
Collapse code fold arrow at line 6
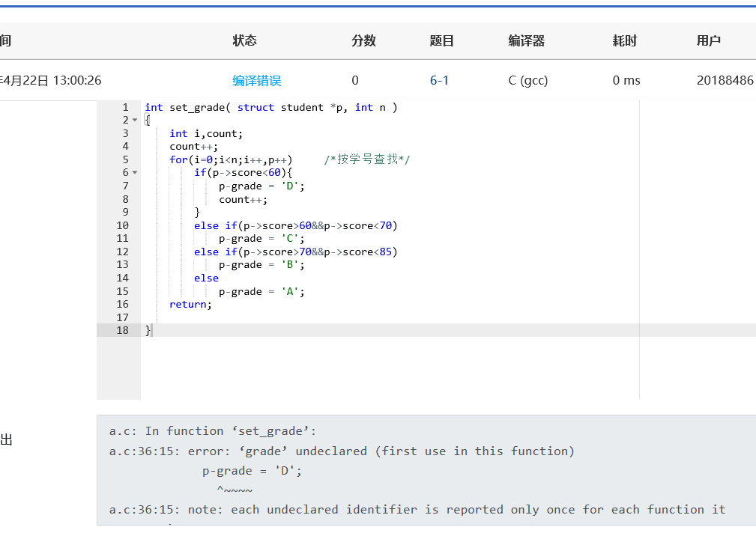tap(135, 172)
